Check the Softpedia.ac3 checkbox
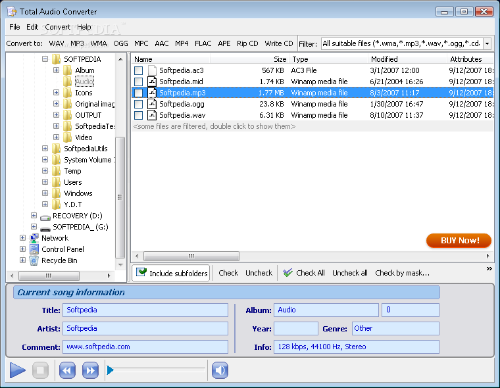 138,70
